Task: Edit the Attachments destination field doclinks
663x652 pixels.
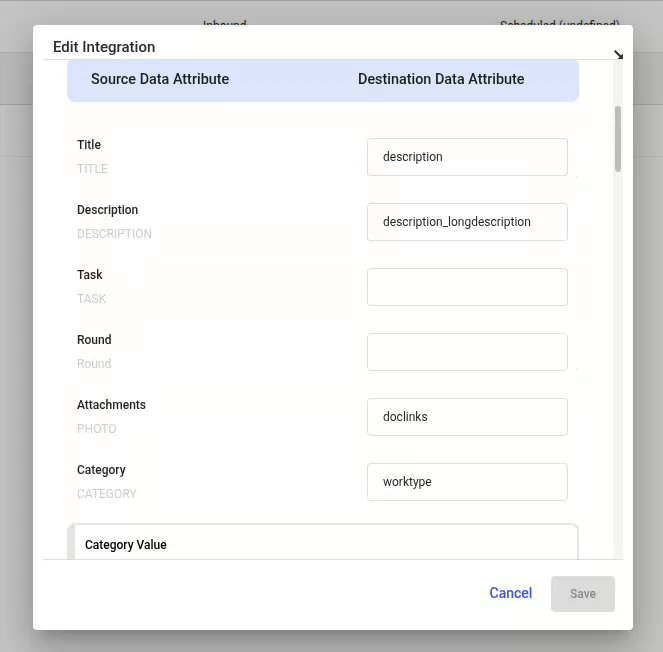Action: pyautogui.click(x=467, y=417)
